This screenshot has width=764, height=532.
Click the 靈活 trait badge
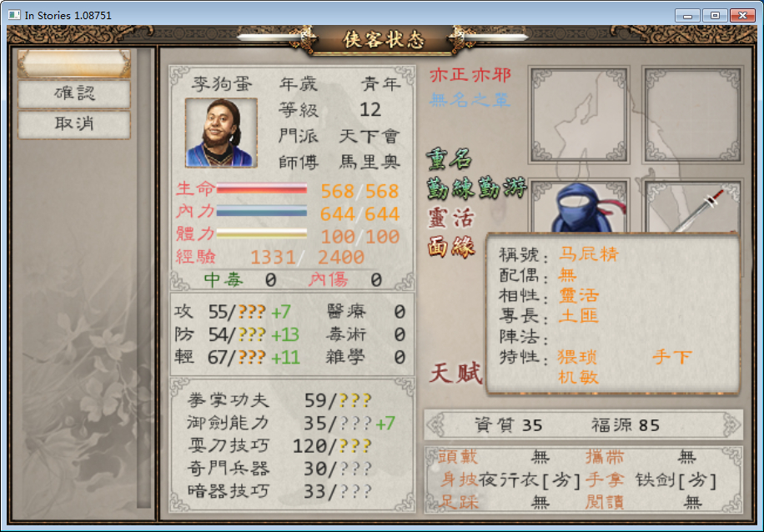[x=450, y=218]
